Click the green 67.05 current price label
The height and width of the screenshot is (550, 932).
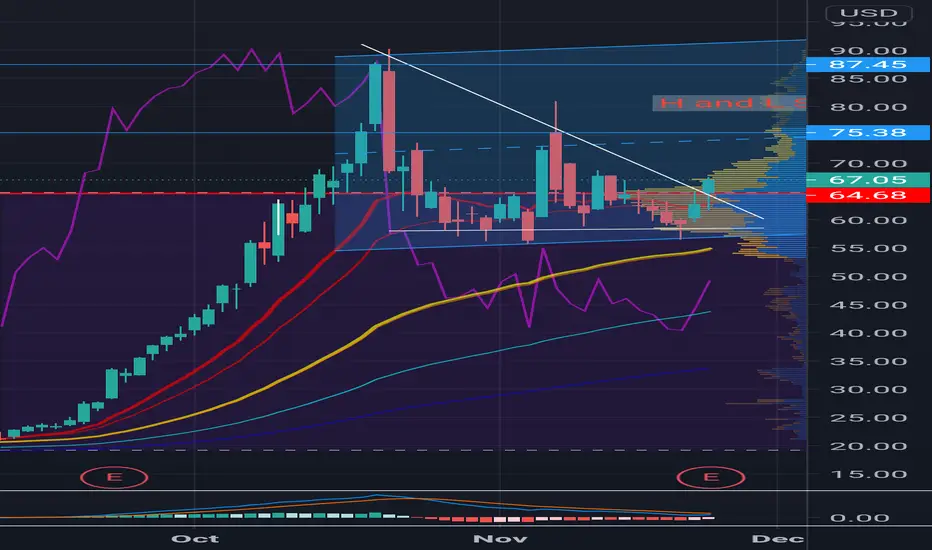click(x=868, y=180)
